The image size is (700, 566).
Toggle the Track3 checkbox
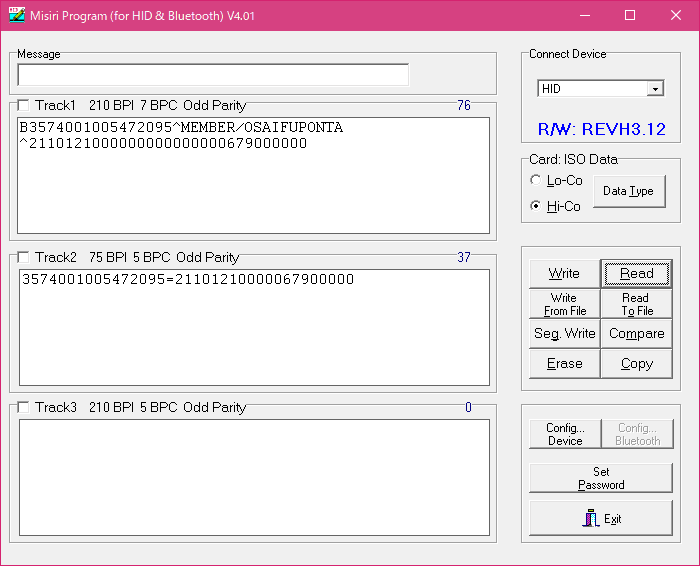point(24,408)
